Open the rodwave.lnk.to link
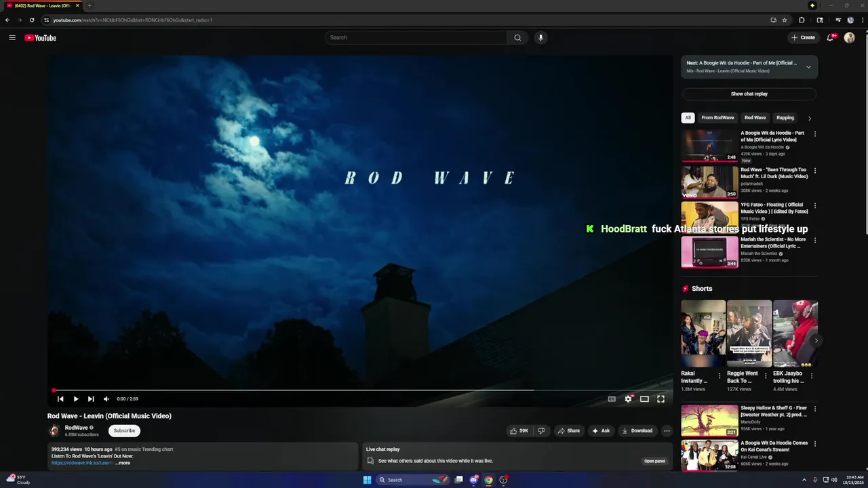 point(81,463)
